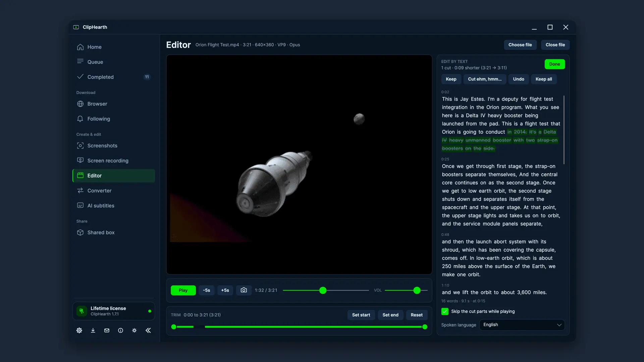Open the Home page icon
Screen dimensions: 644x362
click(x=80, y=47)
